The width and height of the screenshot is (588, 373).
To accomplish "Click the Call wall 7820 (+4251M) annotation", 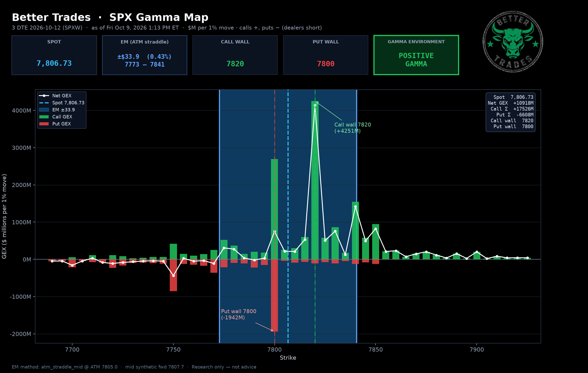I will coord(352,128).
